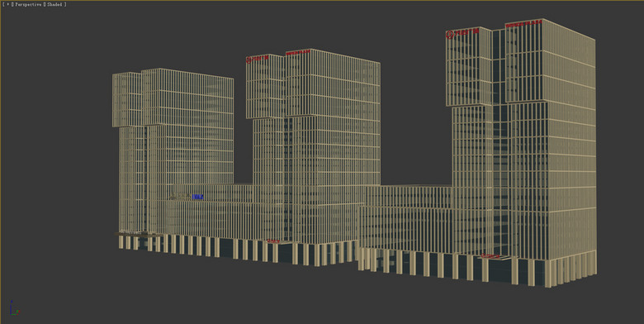This screenshot has height=324, width=644.
Task: Select red rooftop lettering on middle tower's front block
Action: click(x=298, y=52)
